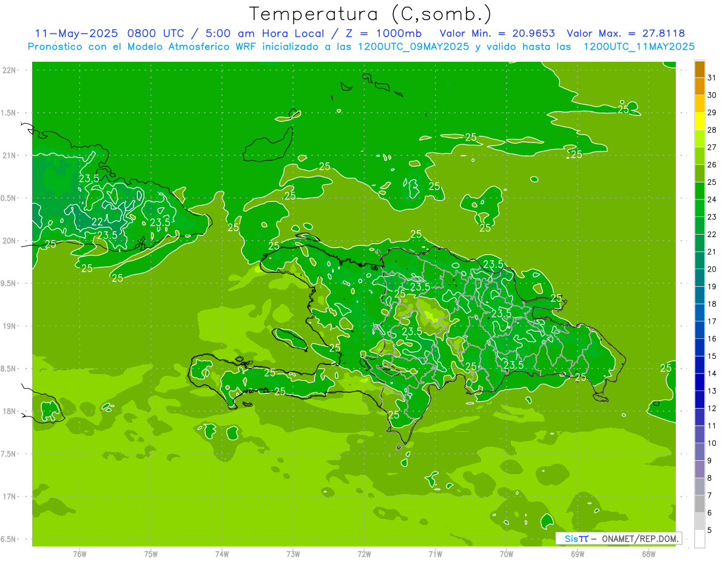Click colorbar tick label "16"
728x562 pixels.
[x=712, y=339]
